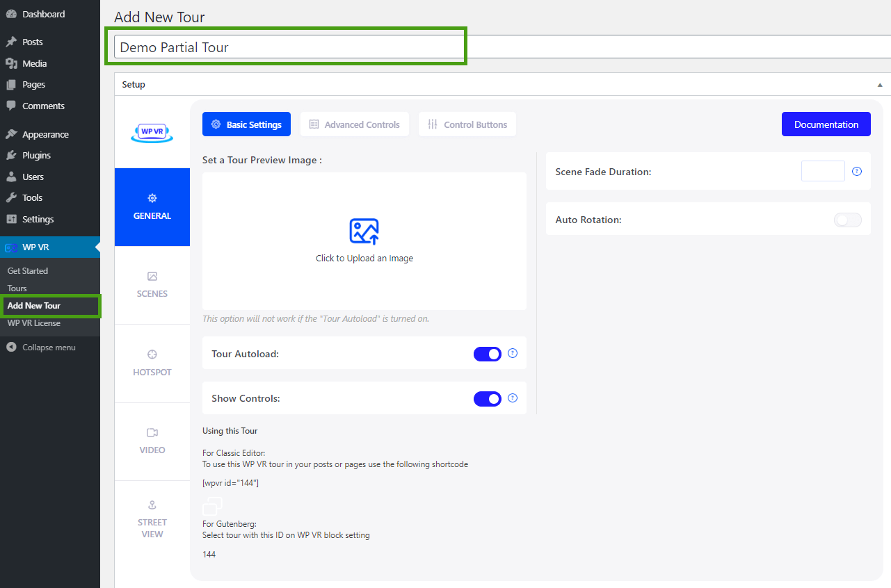Click the General gear icon
The width and height of the screenshot is (891, 588).
pyautogui.click(x=152, y=198)
